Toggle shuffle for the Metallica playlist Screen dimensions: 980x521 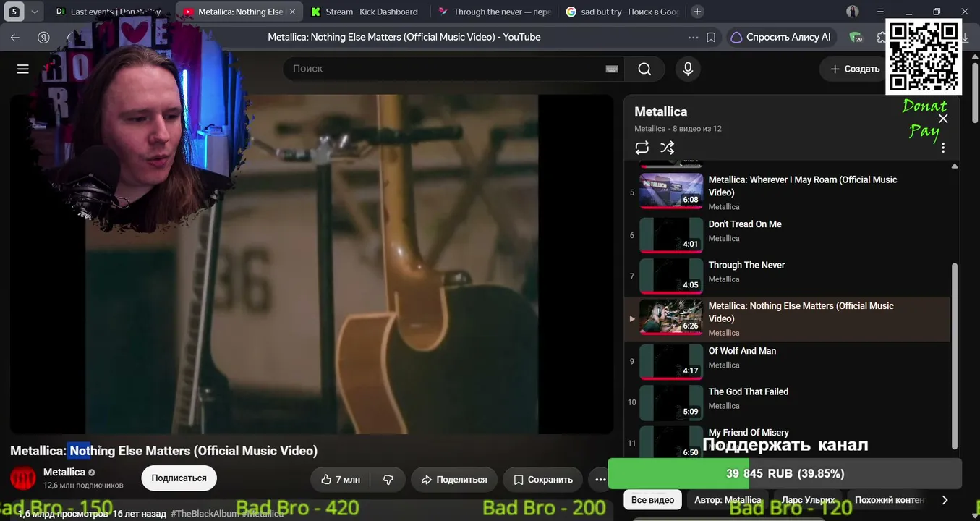coord(668,148)
